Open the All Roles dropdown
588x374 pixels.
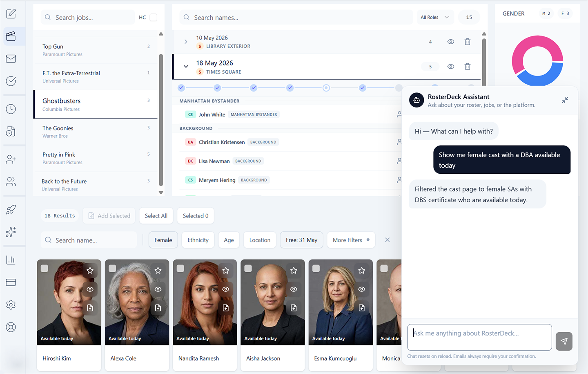(435, 17)
